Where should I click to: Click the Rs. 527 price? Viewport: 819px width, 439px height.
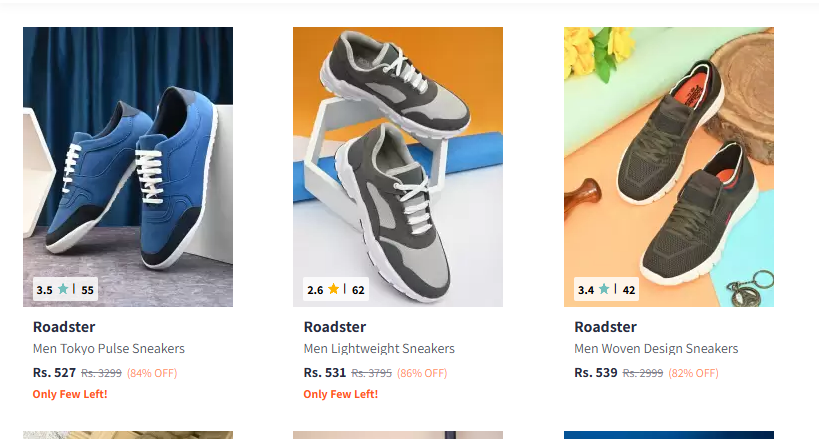click(54, 373)
